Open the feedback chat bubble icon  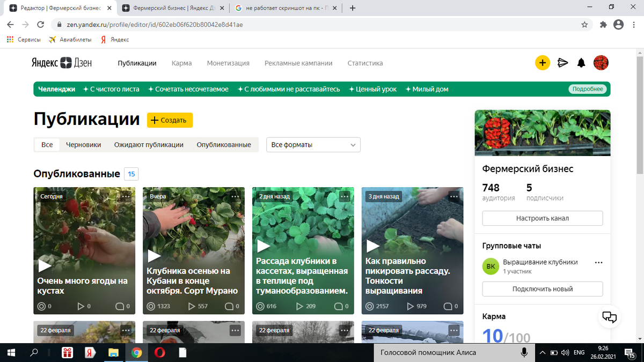point(610,317)
